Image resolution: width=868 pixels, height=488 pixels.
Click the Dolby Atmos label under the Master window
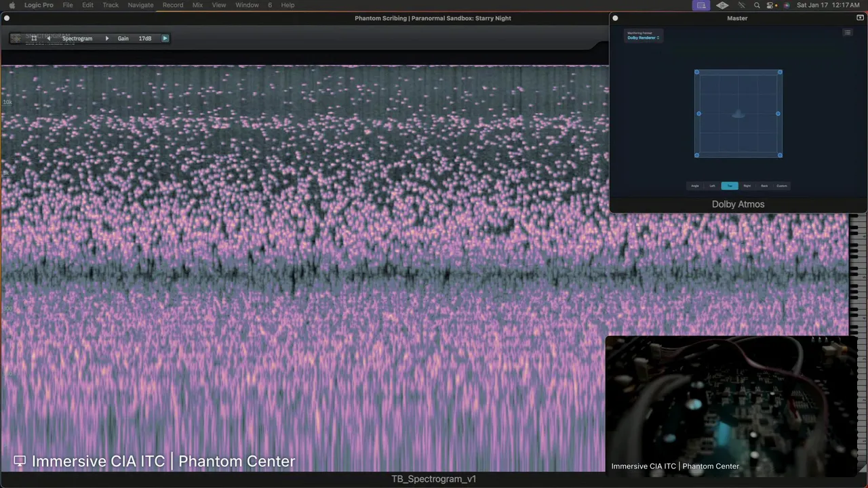pos(738,204)
